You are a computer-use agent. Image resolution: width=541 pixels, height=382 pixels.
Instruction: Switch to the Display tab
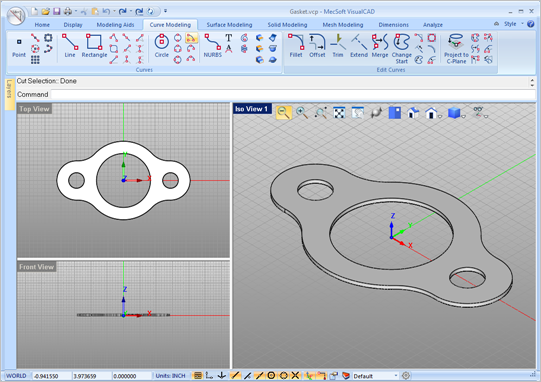tap(73, 25)
